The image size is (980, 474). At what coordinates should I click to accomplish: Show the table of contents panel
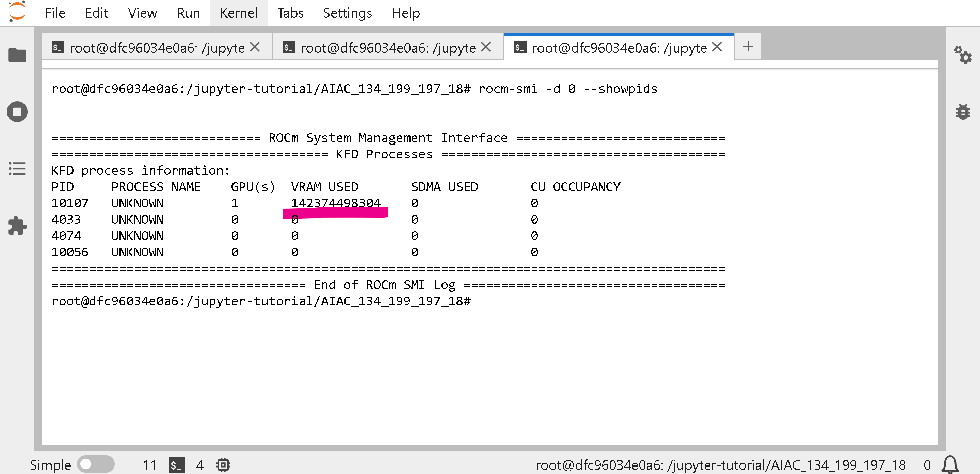[x=17, y=168]
